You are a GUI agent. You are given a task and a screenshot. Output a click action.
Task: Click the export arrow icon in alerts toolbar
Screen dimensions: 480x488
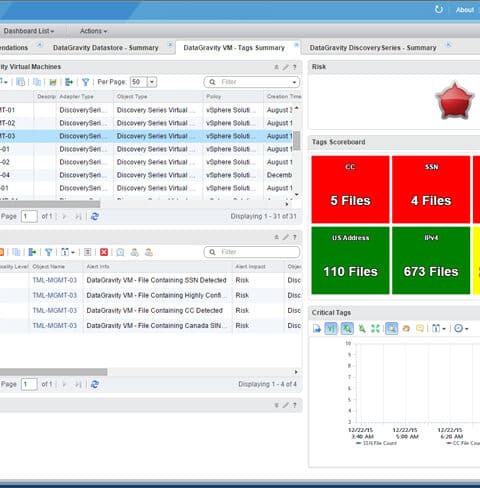tap(32, 252)
